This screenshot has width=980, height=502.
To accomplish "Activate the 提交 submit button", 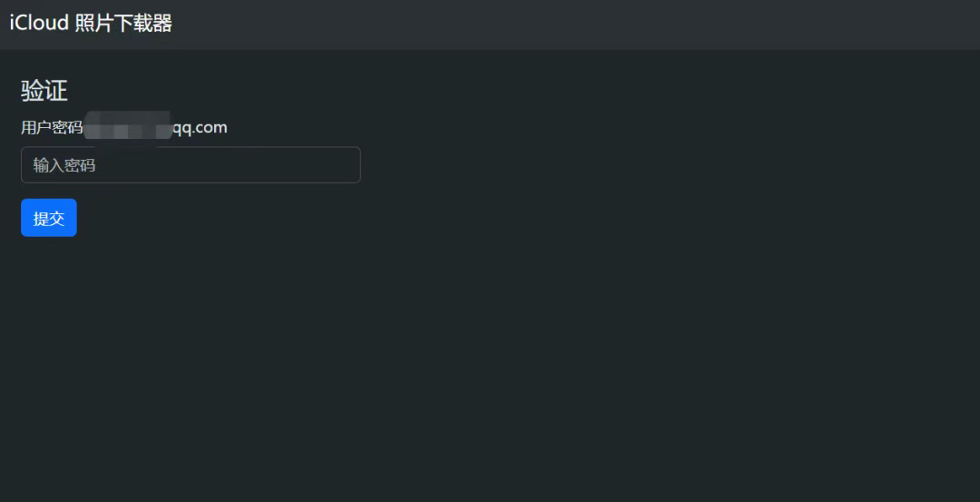I will coord(49,218).
